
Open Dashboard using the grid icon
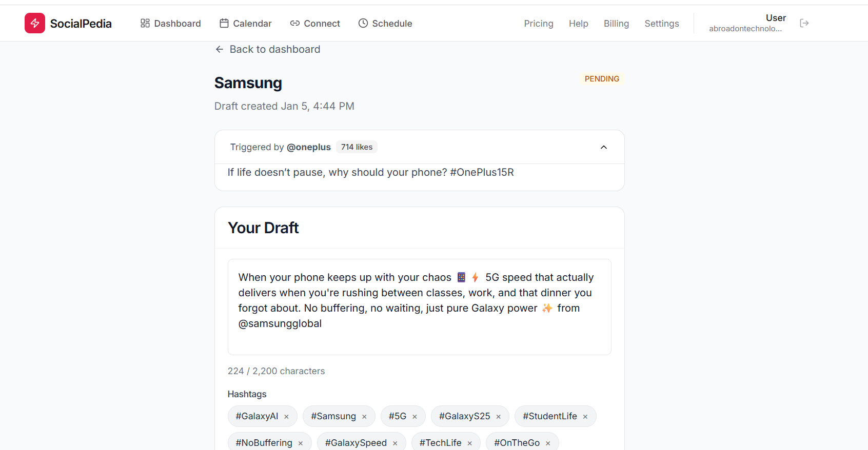[145, 23]
